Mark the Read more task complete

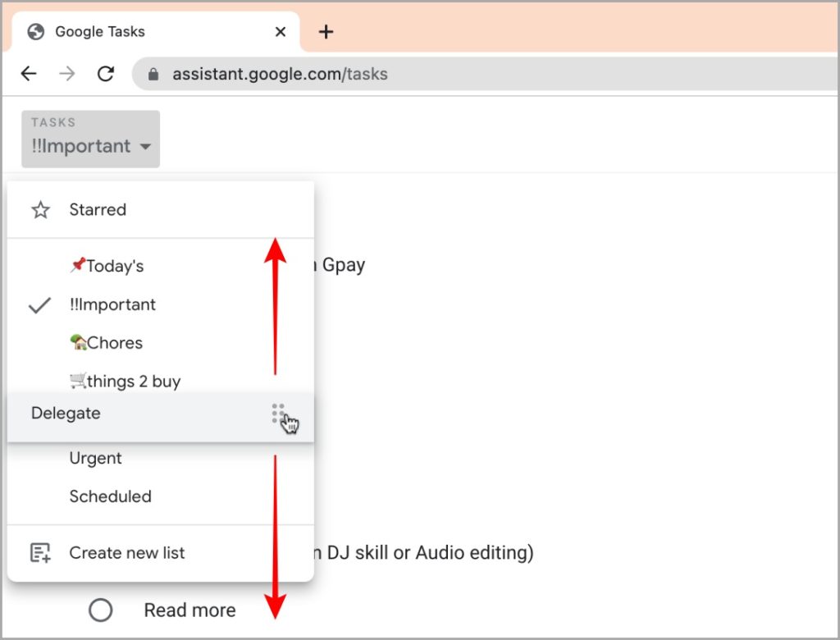[100, 610]
